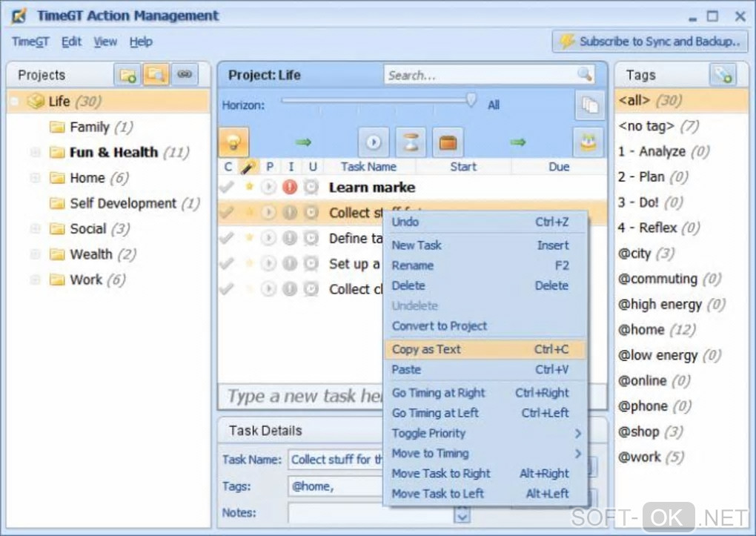The width and height of the screenshot is (756, 536).
Task: Click the Notes field scroll down arrow
Action: click(x=462, y=517)
